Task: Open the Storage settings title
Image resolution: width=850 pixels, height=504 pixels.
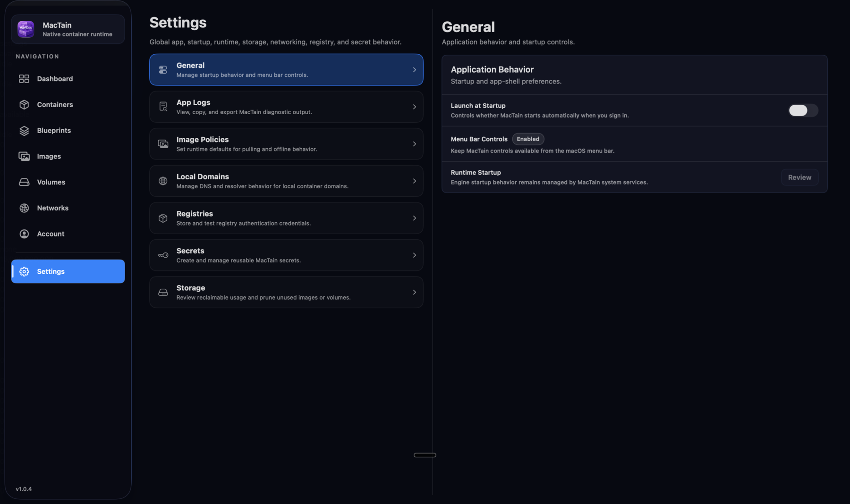Action: point(191,288)
